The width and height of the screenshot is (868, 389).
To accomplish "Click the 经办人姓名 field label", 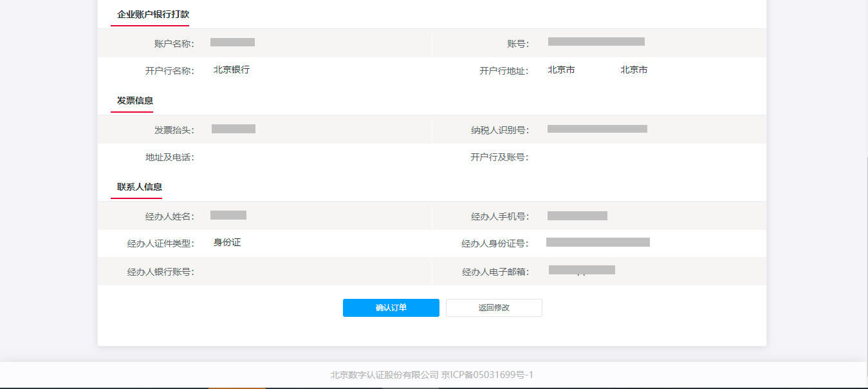I will pos(170,216).
